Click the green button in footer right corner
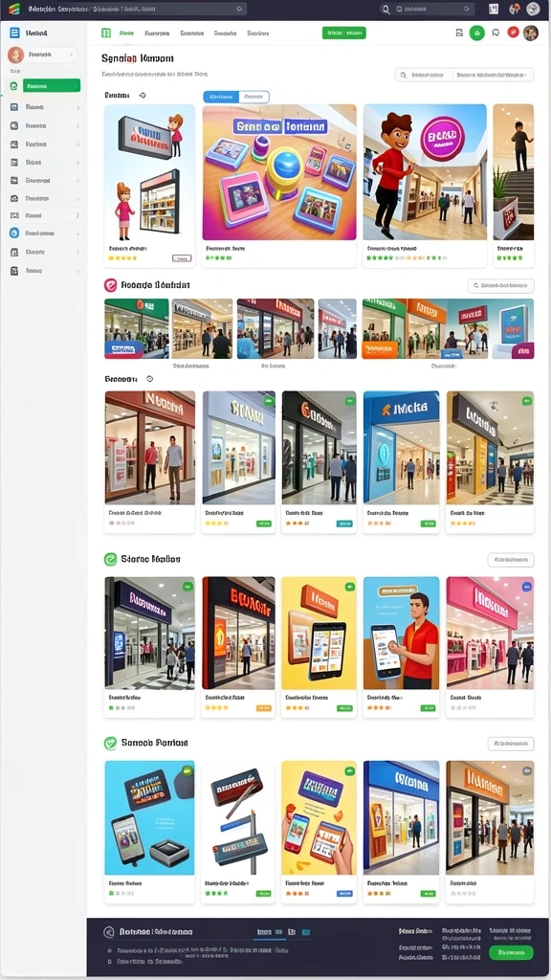 (511, 952)
